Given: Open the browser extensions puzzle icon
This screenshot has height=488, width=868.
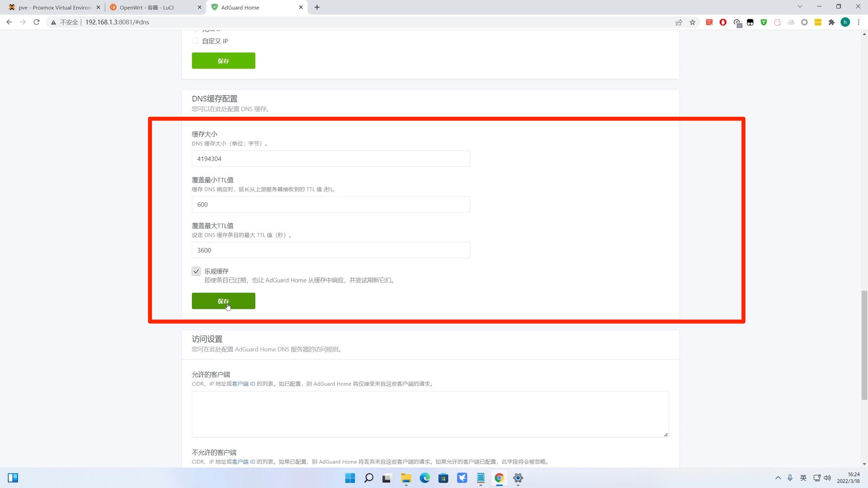Looking at the screenshot, I should point(831,22).
